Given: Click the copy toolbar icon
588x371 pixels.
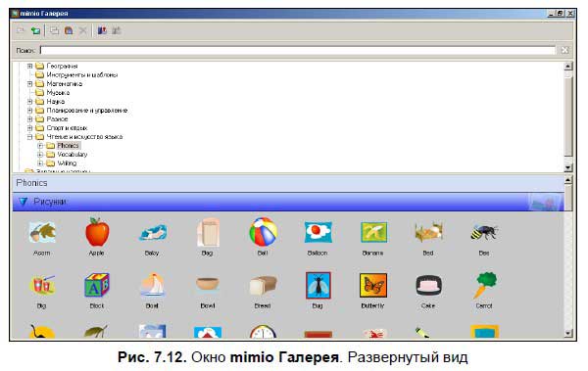Looking at the screenshot, I should (x=54, y=30).
